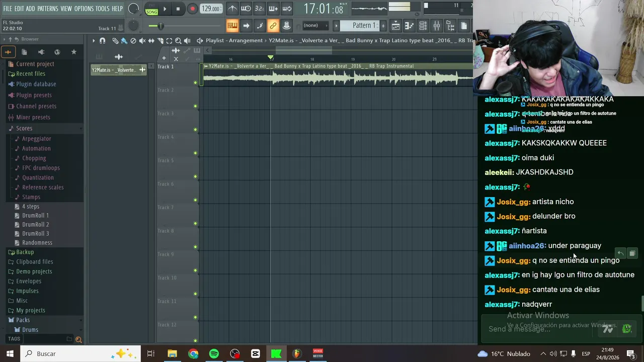Open the Pattern 1 selector dropdown

(x=359, y=26)
